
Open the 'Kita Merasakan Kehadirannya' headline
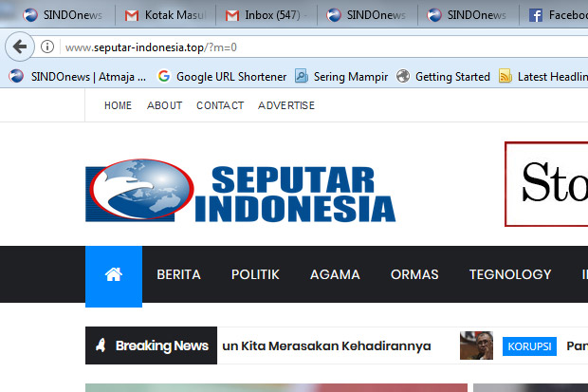tap(326, 345)
